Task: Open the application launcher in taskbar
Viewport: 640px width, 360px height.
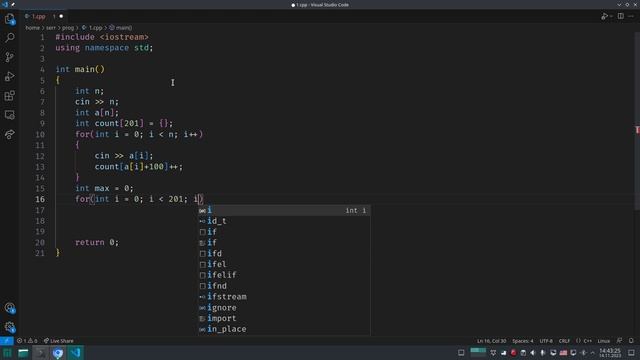Action: tap(7, 353)
